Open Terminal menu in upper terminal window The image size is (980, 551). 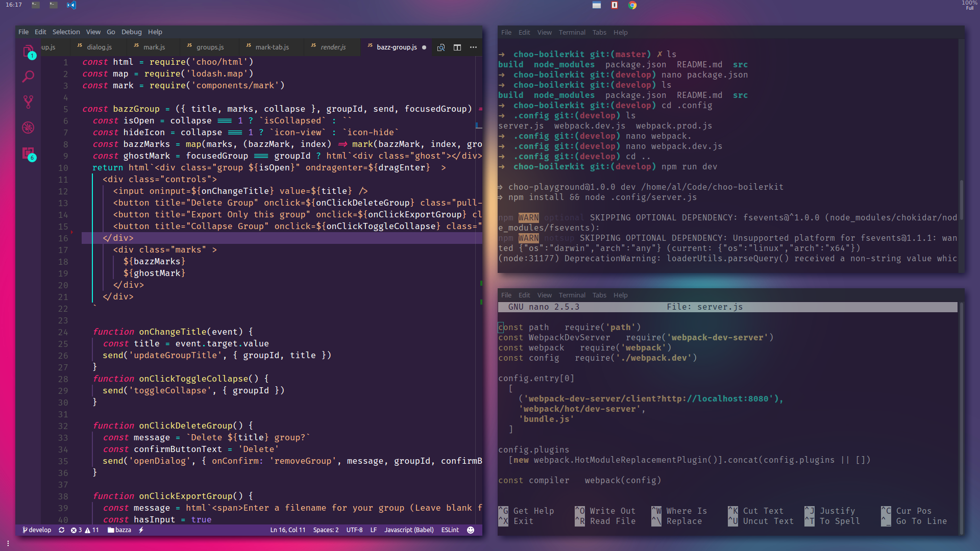tap(572, 33)
